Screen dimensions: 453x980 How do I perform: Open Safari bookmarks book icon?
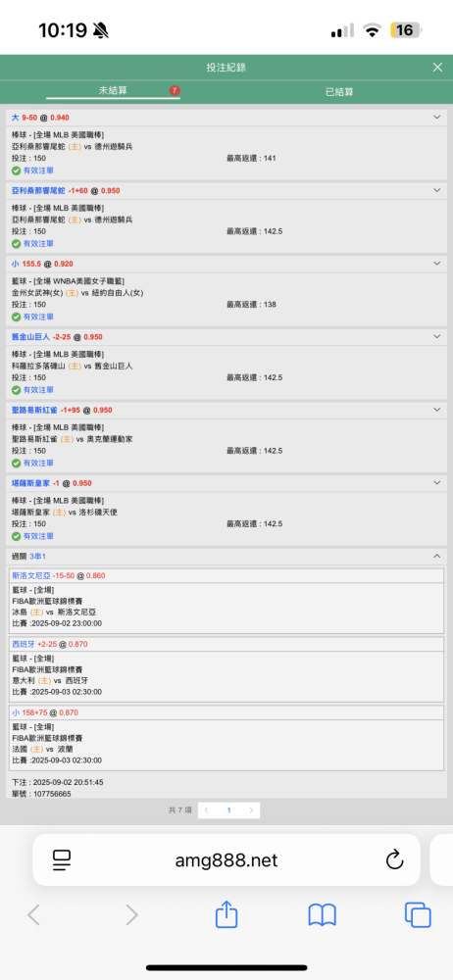point(323,915)
